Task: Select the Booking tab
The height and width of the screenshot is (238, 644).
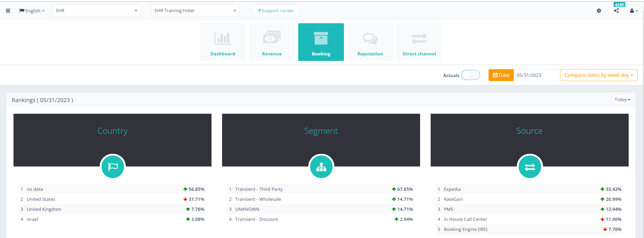Action: 321,42
